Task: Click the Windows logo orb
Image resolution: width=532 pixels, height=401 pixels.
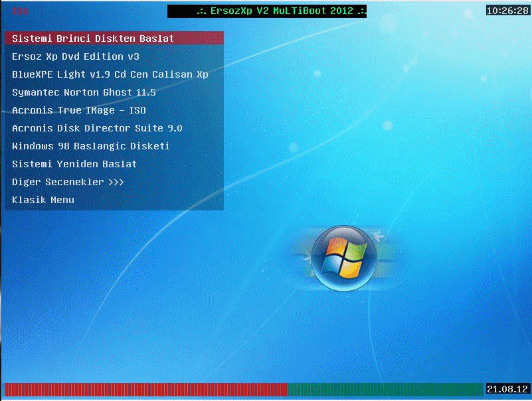Action: [343, 258]
